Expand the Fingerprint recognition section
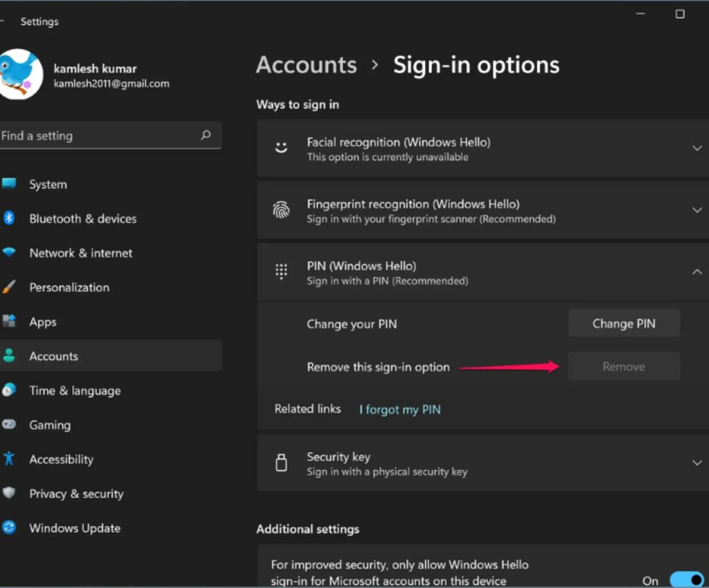The width and height of the screenshot is (709, 588). (x=696, y=210)
